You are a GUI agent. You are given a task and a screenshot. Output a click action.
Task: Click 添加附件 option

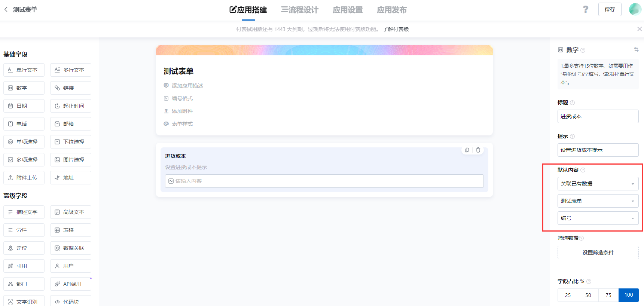[178, 111]
